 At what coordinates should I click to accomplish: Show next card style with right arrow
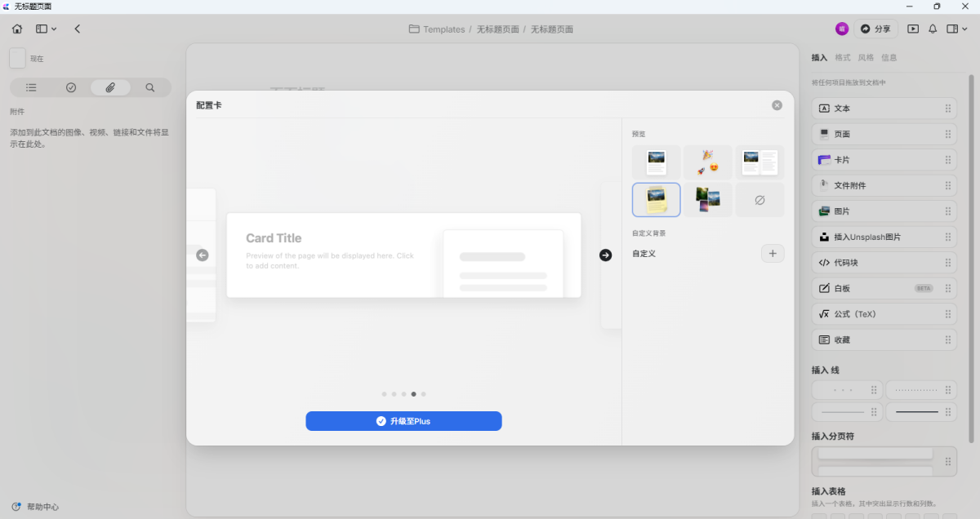605,255
